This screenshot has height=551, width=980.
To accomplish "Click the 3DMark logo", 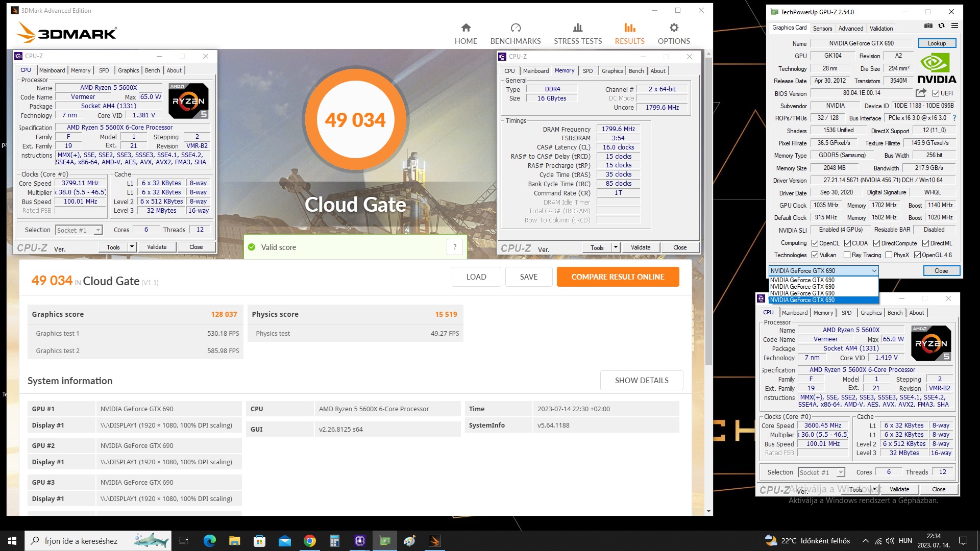I will point(66,33).
